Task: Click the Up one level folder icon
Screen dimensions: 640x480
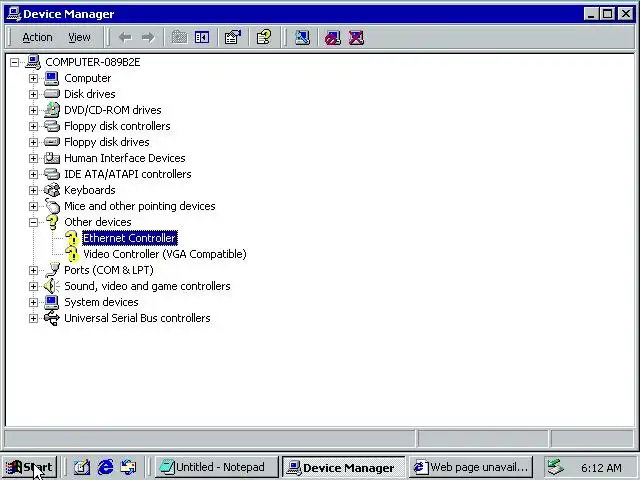Action: coord(179,38)
